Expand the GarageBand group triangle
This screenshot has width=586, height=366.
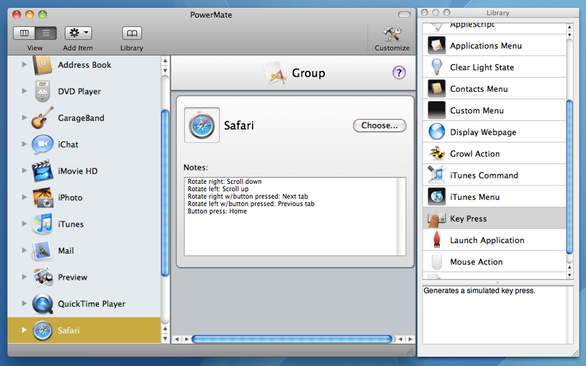24,117
